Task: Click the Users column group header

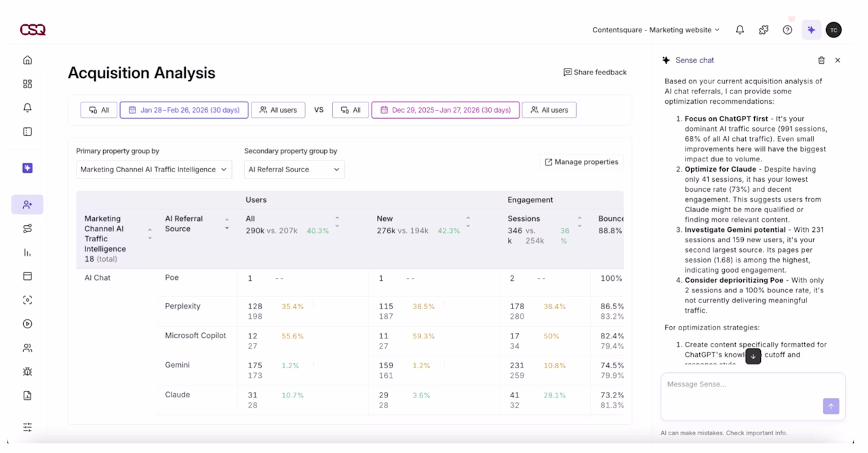Action: point(256,200)
